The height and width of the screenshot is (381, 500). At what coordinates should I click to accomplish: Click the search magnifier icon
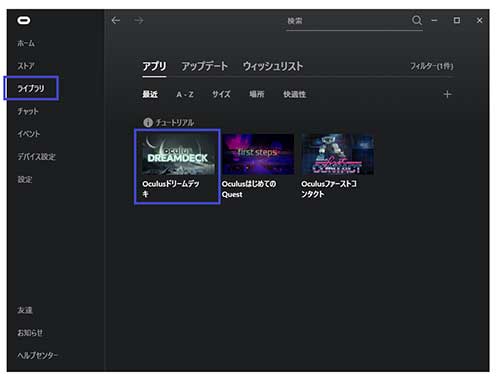tap(417, 20)
